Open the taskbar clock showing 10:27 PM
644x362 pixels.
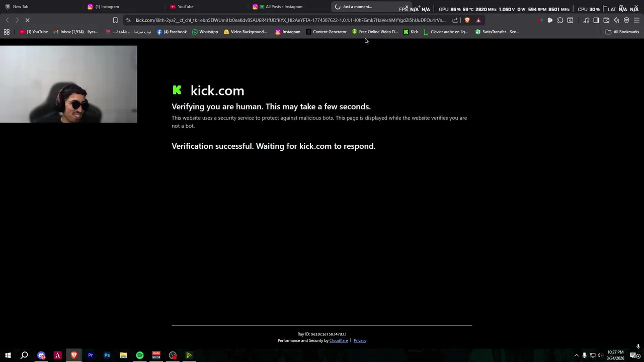[615, 355]
